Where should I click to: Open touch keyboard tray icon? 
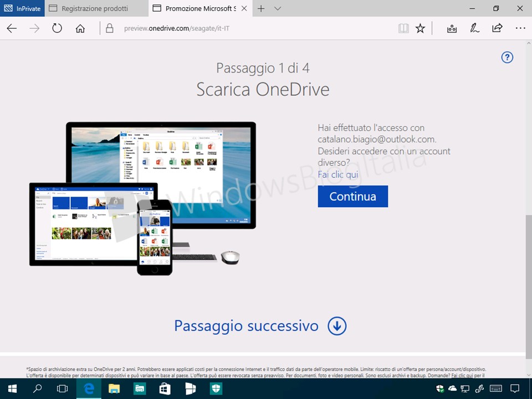[x=496, y=388]
